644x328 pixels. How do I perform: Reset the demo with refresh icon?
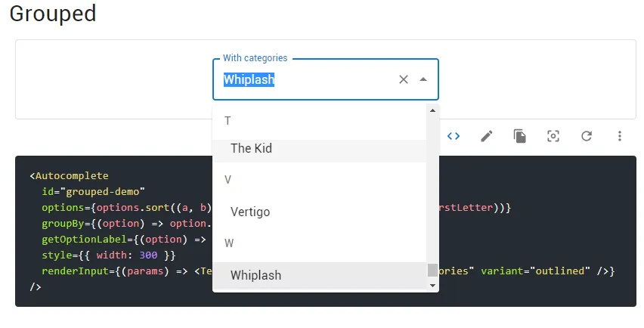tap(587, 136)
